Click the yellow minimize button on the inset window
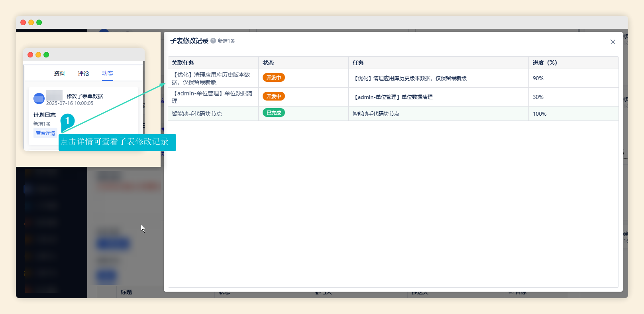Screen dimensions: 644x314 pos(38,55)
